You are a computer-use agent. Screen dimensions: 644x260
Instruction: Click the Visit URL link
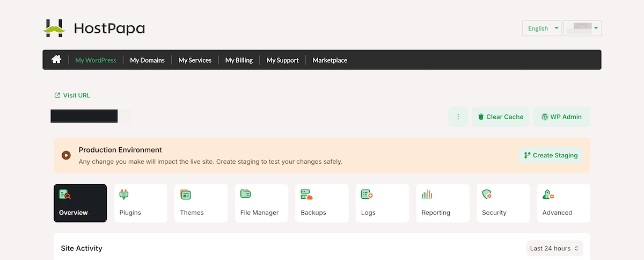coord(72,95)
